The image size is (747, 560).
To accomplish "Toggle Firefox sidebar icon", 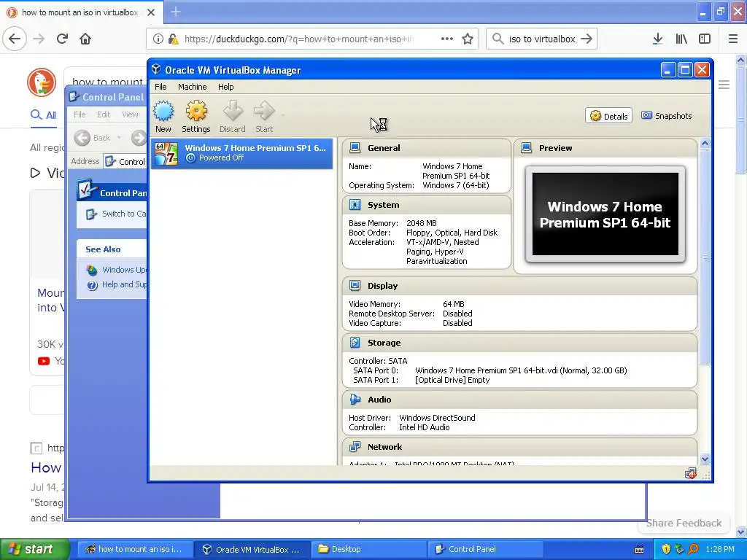I will 705,39.
